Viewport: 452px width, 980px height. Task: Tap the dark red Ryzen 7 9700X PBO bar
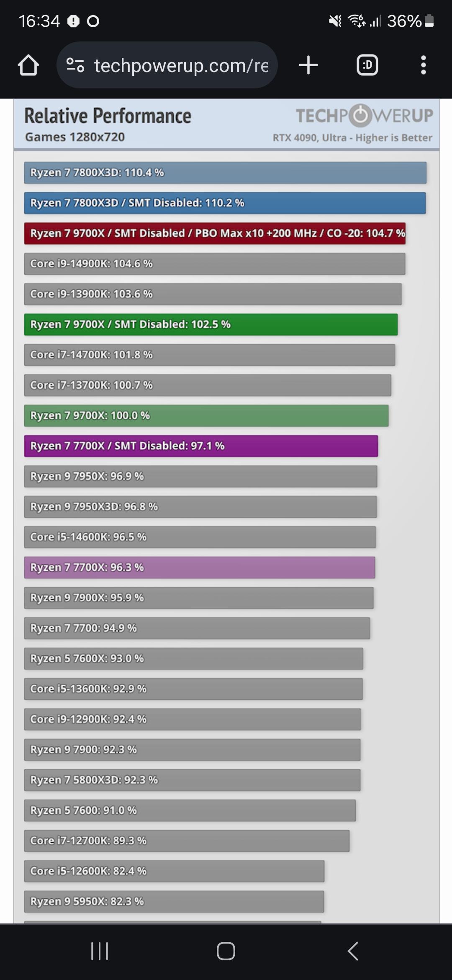tap(215, 233)
